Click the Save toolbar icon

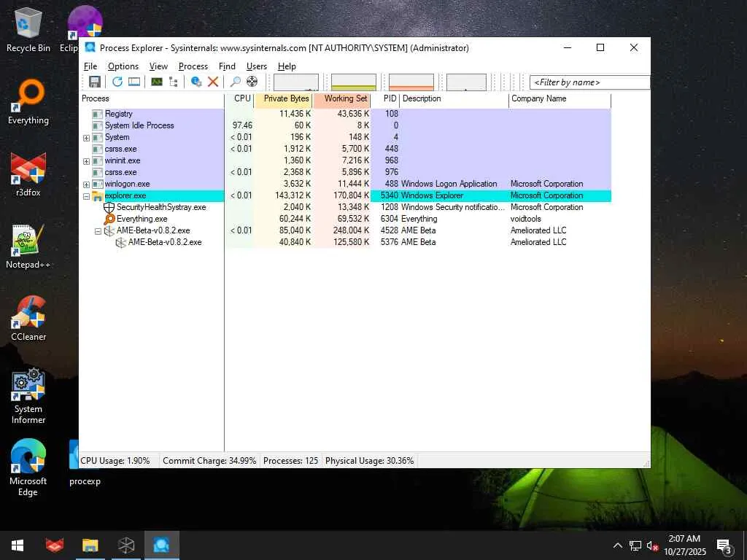(95, 82)
